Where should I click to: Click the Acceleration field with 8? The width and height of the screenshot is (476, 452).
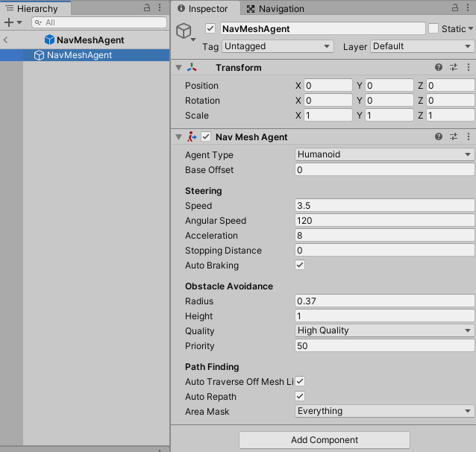coord(385,235)
